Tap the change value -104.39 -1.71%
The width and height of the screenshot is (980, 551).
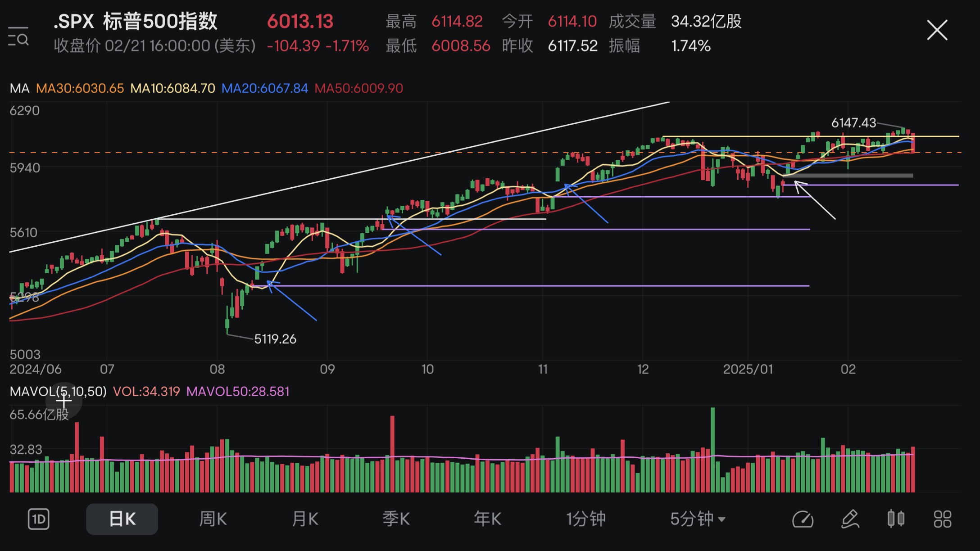(318, 45)
